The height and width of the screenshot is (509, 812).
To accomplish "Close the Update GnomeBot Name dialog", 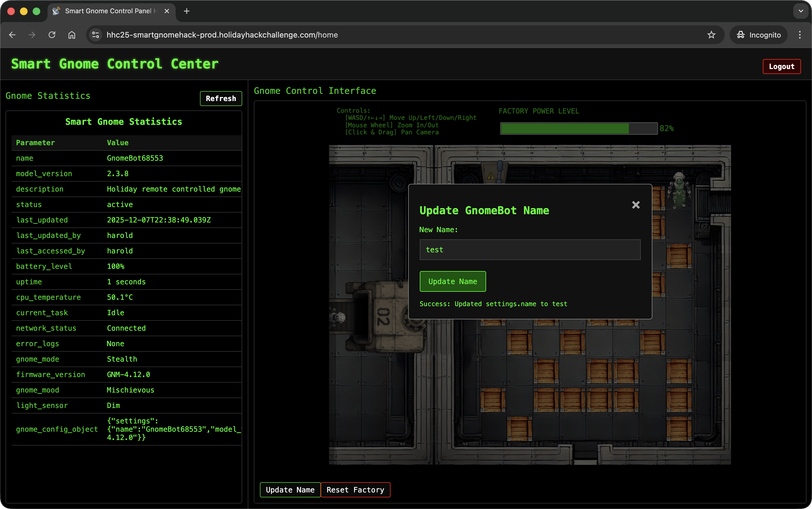I will click(636, 205).
